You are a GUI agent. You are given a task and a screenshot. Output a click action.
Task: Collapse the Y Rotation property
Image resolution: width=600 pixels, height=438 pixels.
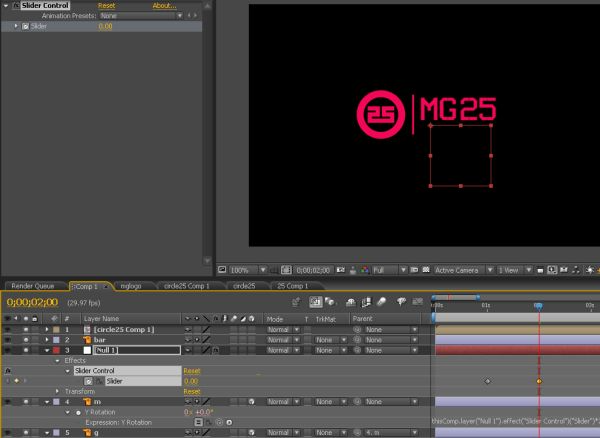pyautogui.click(x=68, y=412)
